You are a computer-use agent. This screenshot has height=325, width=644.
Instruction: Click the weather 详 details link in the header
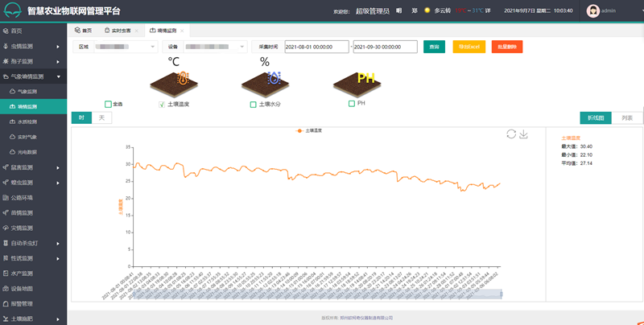coord(488,10)
